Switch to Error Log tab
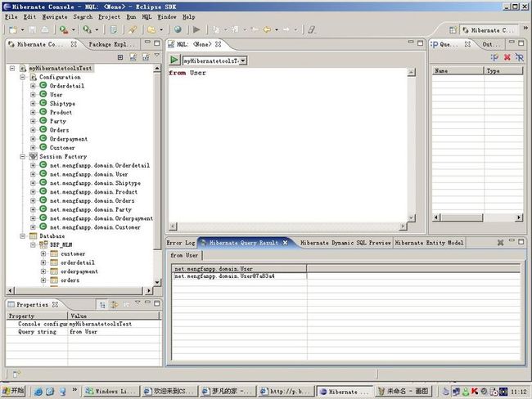This screenshot has width=532, height=399. coord(181,243)
